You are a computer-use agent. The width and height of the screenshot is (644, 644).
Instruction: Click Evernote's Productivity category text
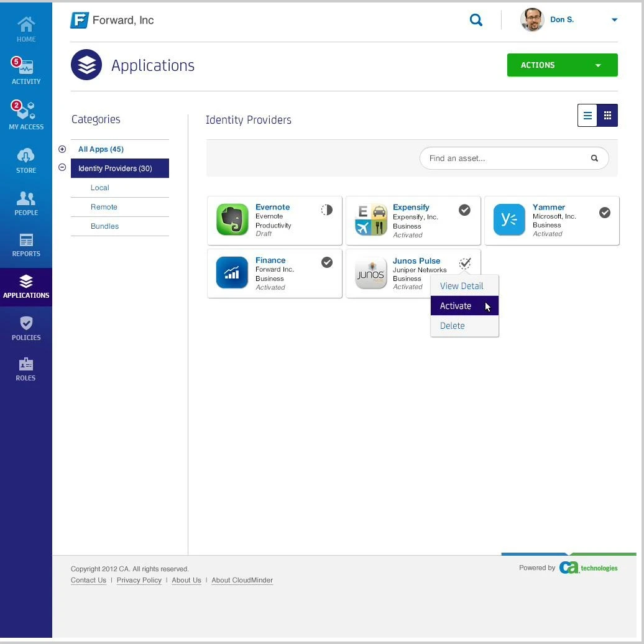click(x=273, y=225)
